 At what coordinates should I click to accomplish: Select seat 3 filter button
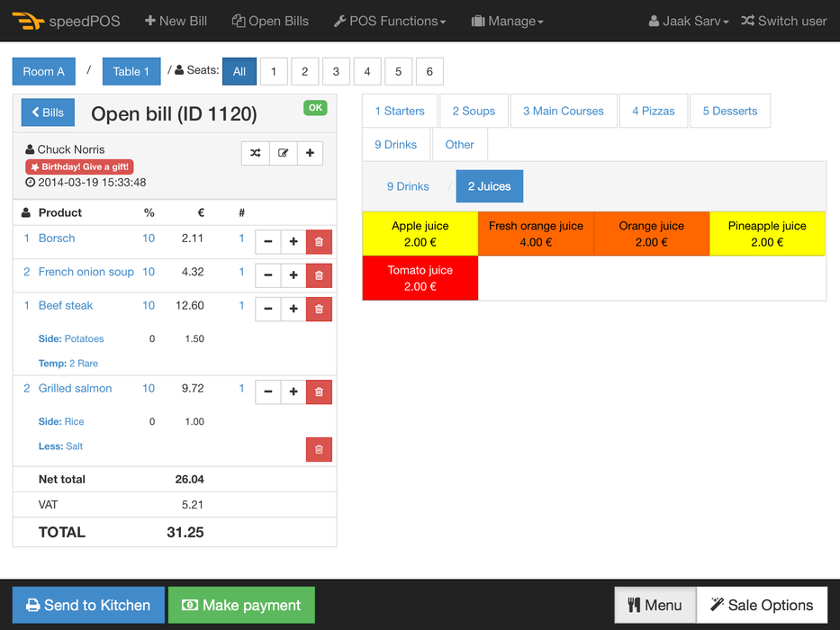coord(336,72)
